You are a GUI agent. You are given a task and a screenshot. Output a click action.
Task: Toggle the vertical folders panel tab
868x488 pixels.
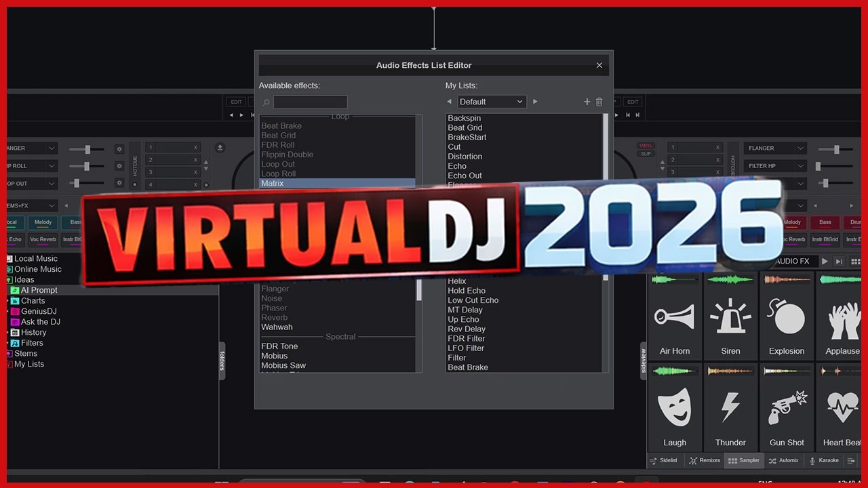click(222, 361)
